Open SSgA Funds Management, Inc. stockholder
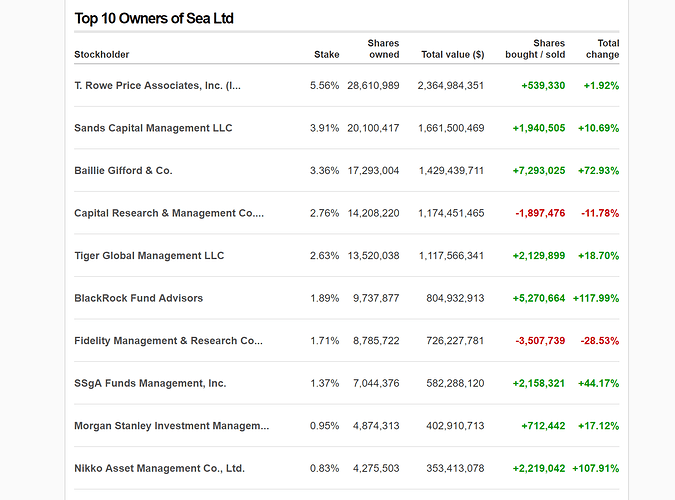 coord(150,384)
